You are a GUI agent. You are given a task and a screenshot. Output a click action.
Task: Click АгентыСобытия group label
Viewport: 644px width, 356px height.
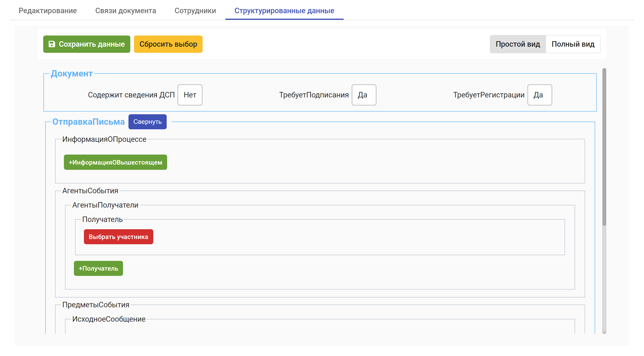(90, 191)
